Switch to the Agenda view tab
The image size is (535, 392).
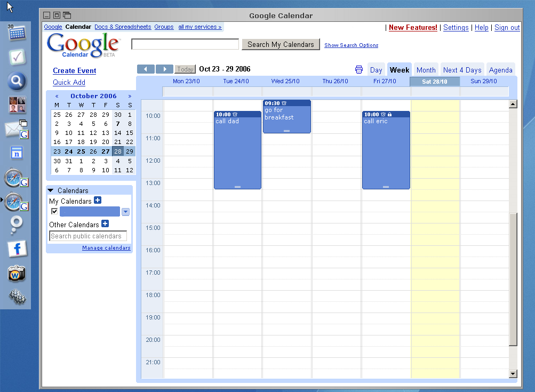[500, 70]
